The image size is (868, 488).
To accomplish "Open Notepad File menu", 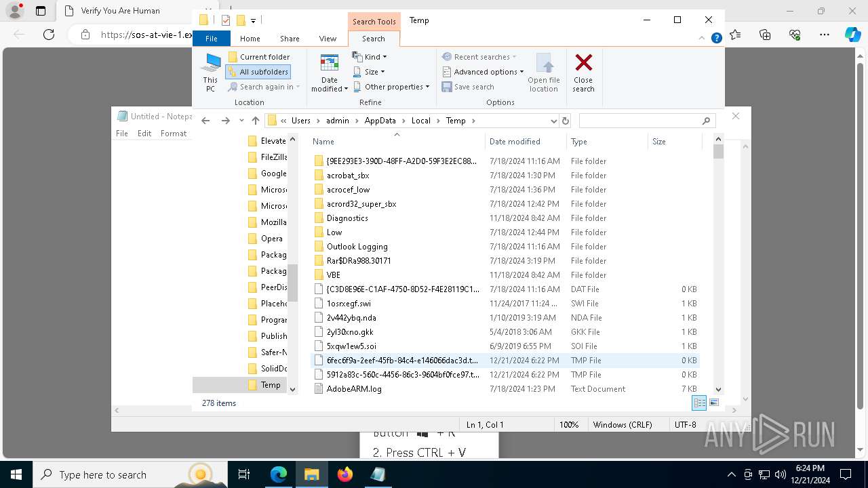I will (122, 134).
